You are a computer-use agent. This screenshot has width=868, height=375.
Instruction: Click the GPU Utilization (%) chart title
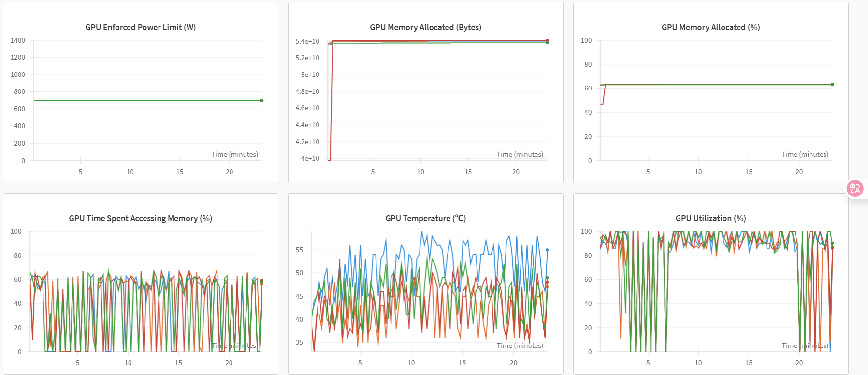coord(710,218)
